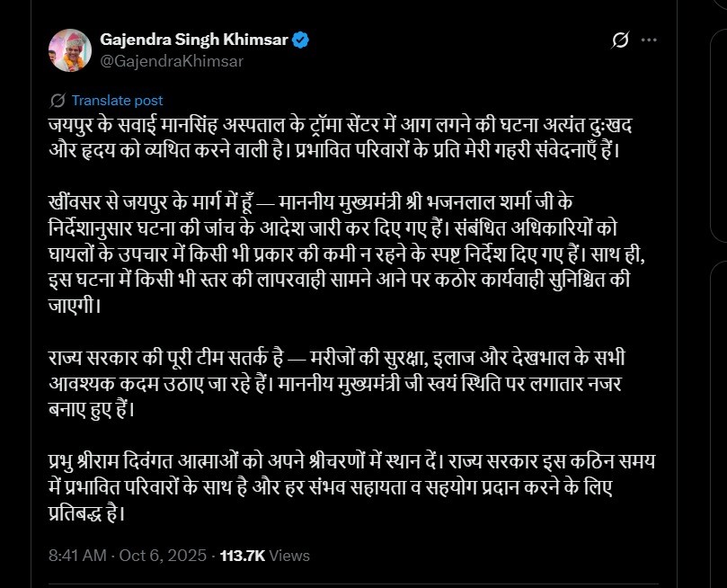This screenshot has width=727, height=588.
Task: Translate the post via Translate post
Action: point(118,101)
